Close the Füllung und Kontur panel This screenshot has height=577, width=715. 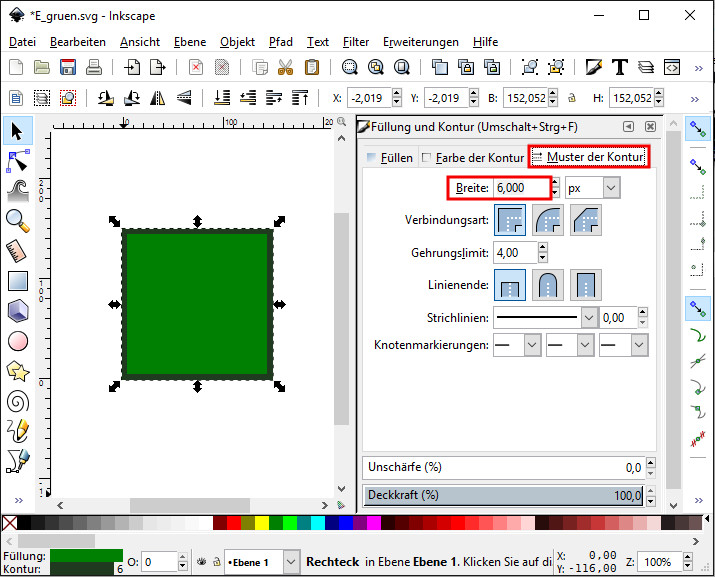[650, 126]
